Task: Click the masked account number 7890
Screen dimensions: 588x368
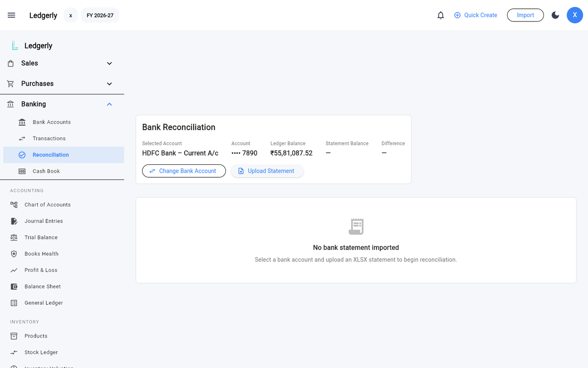Action: pos(245,153)
